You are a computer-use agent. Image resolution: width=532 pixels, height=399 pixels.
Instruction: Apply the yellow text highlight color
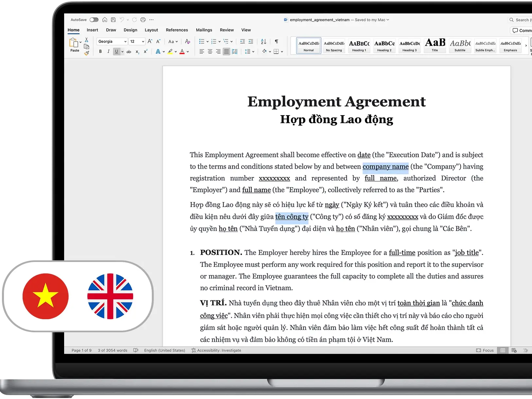(170, 51)
